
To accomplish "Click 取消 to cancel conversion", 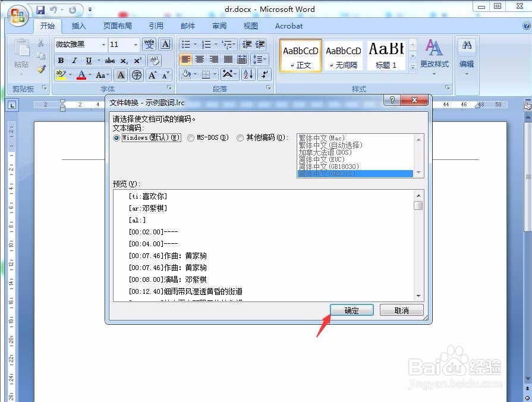I will tap(402, 310).
